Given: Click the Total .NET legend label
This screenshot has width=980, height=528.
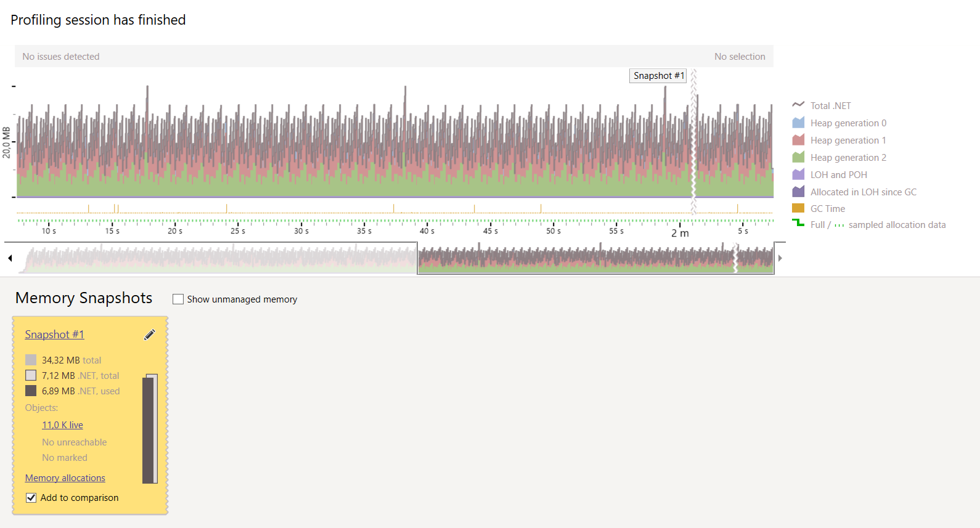Looking at the screenshot, I should (x=831, y=106).
